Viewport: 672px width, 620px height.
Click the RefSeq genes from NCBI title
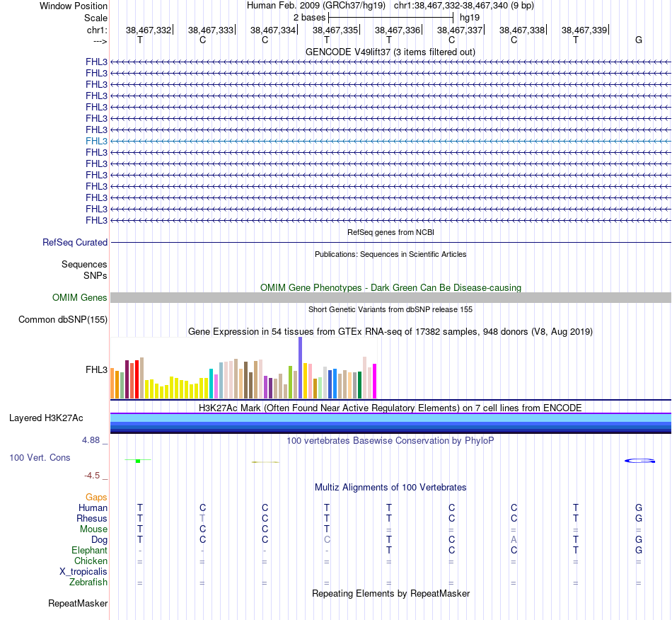coord(390,232)
